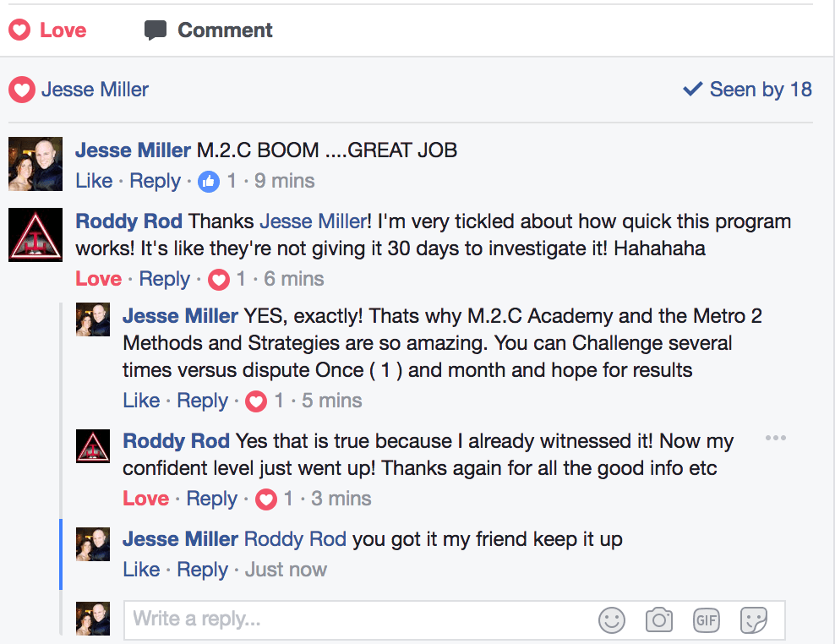Click the mentioned 'Roddy Rod' tag in last reply

coord(295,539)
